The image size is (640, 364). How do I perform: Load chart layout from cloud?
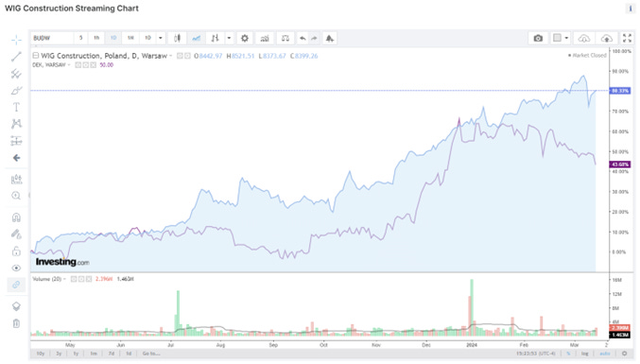[x=584, y=38]
